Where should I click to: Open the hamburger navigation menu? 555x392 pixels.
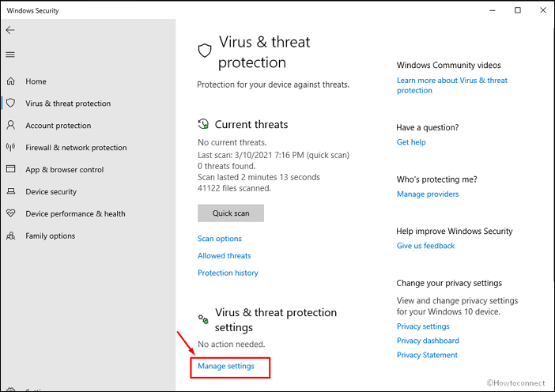[x=10, y=55]
